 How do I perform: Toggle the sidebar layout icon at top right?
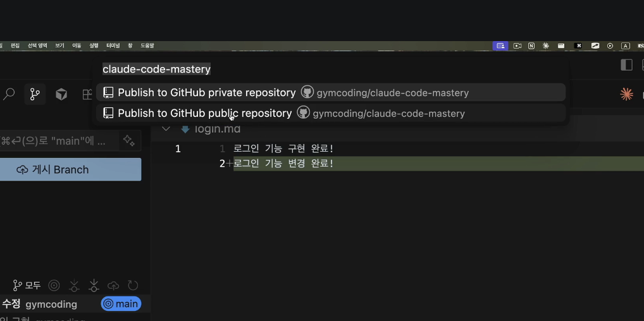click(x=626, y=65)
